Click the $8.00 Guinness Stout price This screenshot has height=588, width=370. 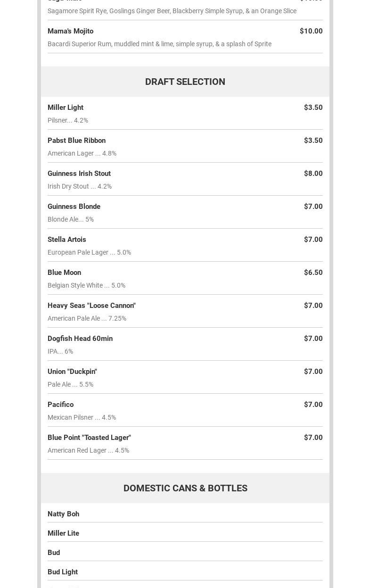pyautogui.click(x=313, y=174)
